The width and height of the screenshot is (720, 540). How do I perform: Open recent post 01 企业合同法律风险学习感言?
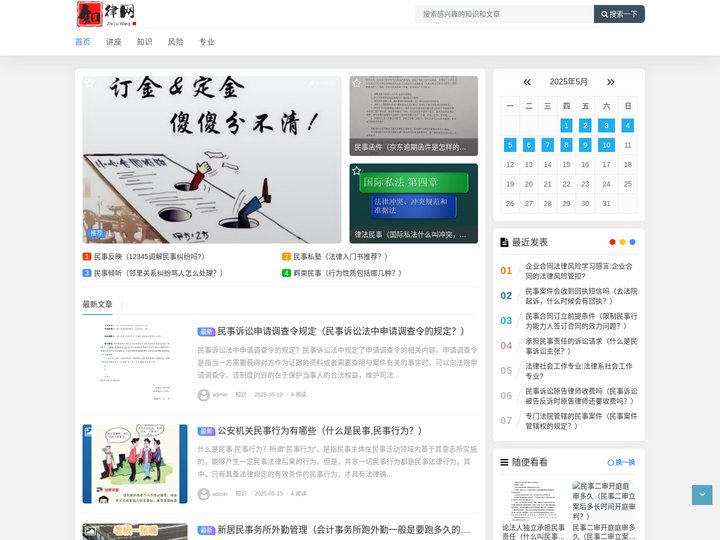[581, 271]
